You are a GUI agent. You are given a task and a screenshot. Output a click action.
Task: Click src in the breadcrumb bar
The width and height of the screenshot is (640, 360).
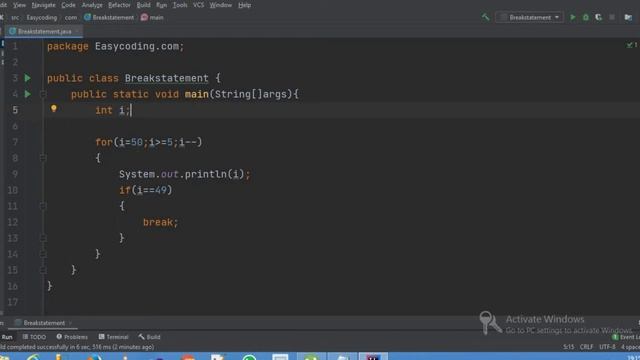click(15, 17)
